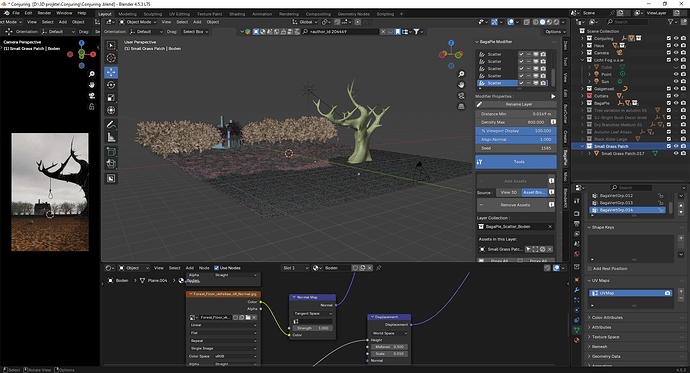Click the pan hand icon in the main viewport
The height and width of the screenshot is (373, 690).
461,84
